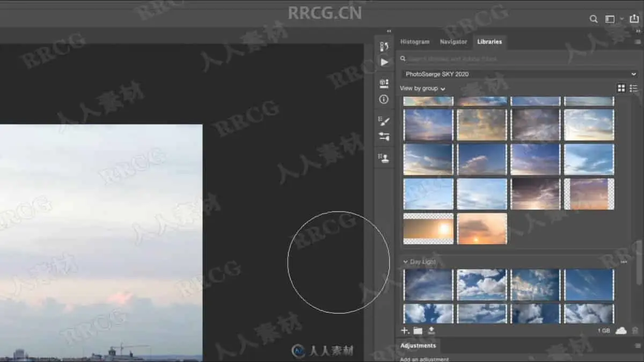The image size is (644, 362).
Task: Collapse the Day Light group
Action: [x=406, y=262]
